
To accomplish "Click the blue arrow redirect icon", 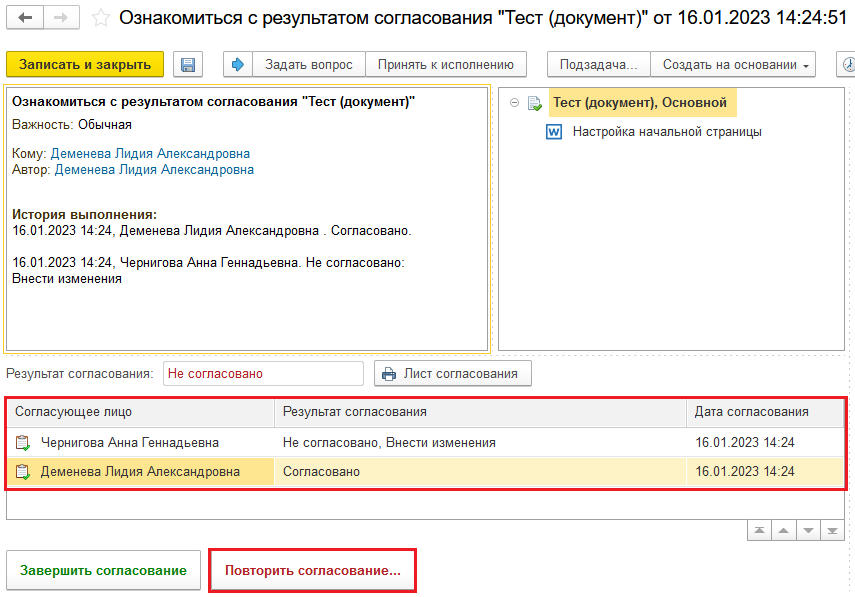I will tap(238, 65).
